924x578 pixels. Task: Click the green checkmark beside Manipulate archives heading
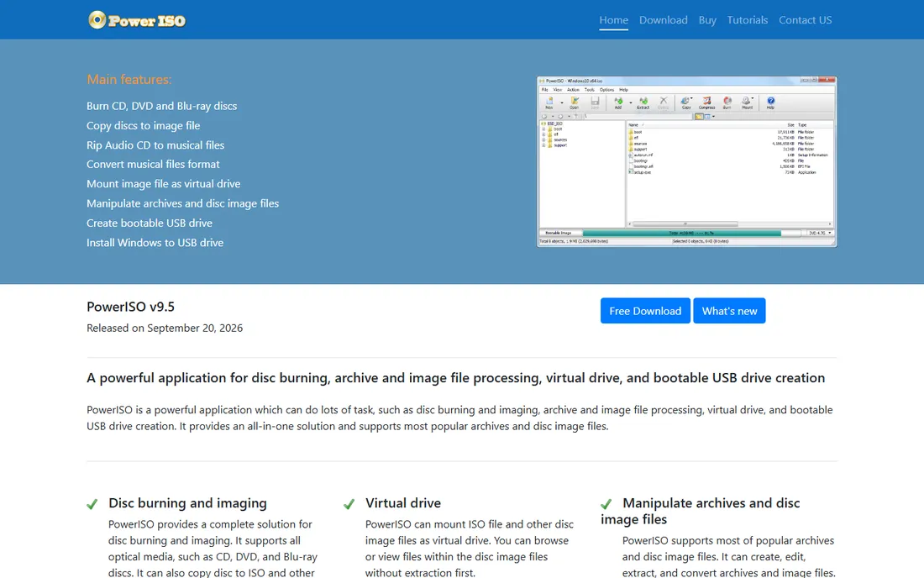point(606,504)
